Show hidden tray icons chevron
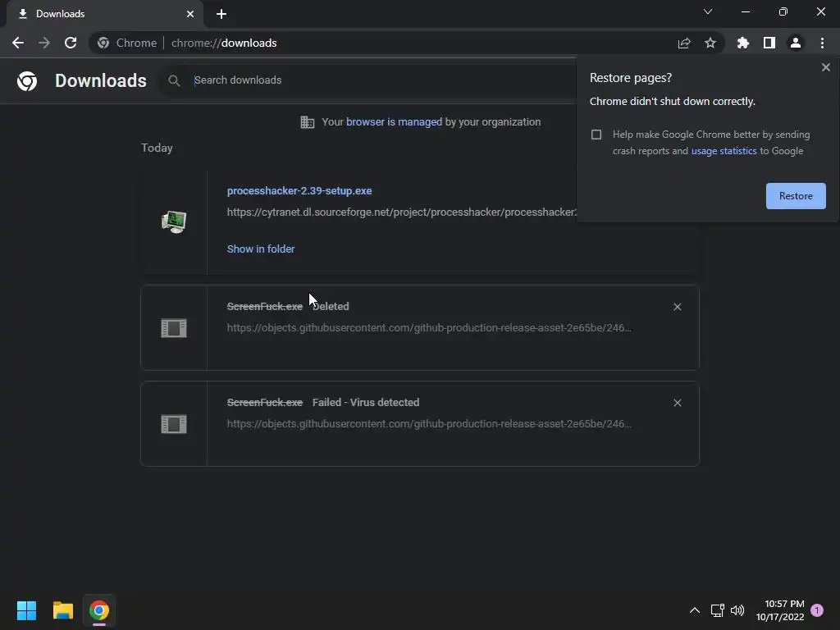The image size is (840, 630). (x=694, y=610)
